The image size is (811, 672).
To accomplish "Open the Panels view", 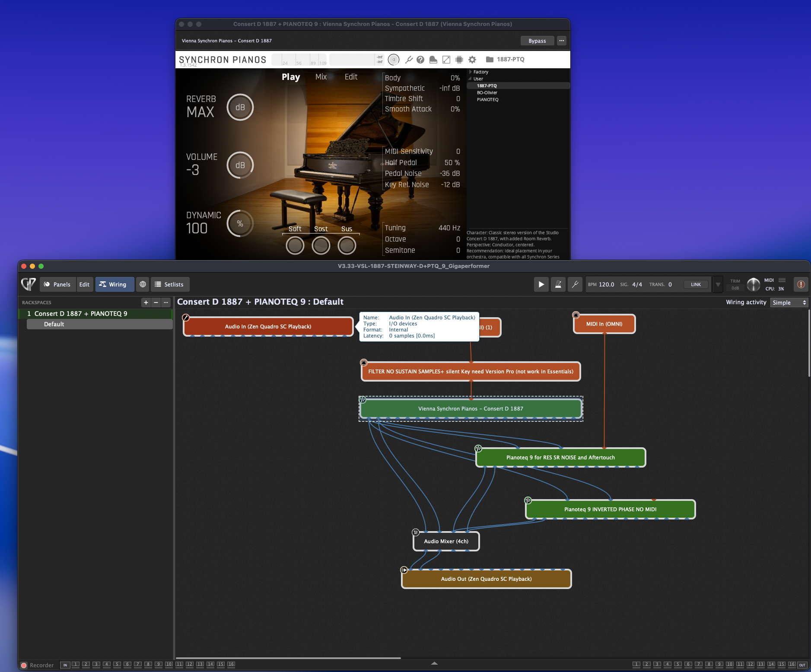I will [x=57, y=284].
